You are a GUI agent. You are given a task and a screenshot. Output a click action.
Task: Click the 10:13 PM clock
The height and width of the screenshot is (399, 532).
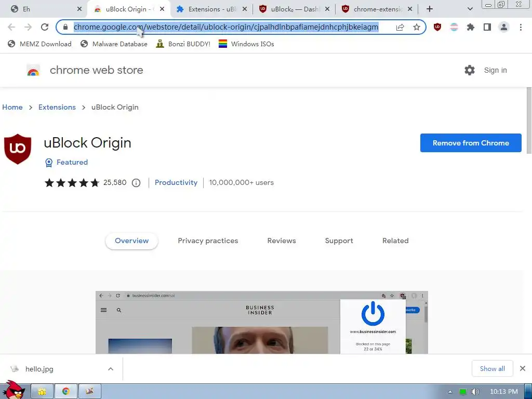click(x=504, y=392)
